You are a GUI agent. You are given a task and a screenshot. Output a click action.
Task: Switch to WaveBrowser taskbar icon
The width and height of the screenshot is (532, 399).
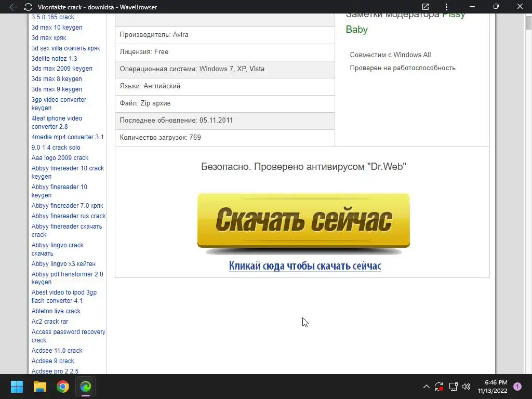86,387
